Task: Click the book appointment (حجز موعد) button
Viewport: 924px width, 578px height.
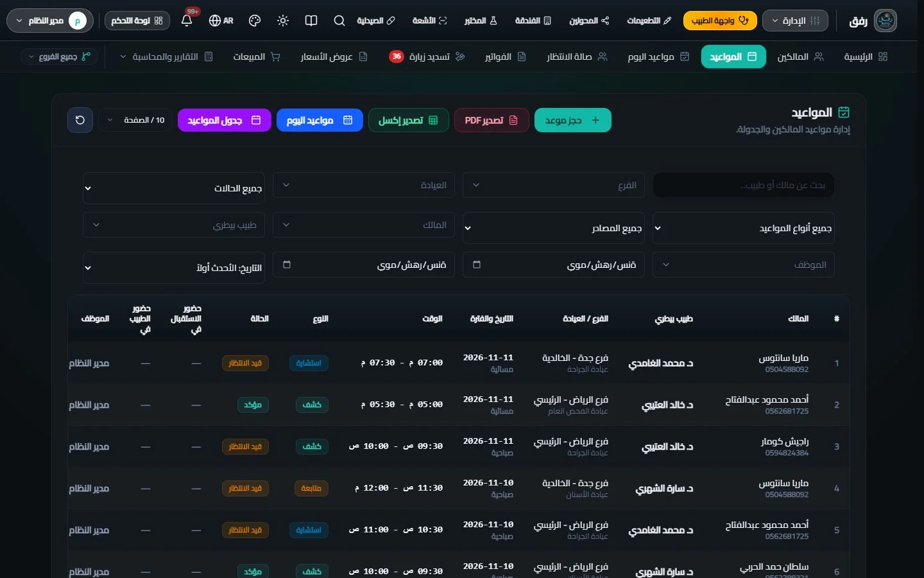Action: coord(573,120)
